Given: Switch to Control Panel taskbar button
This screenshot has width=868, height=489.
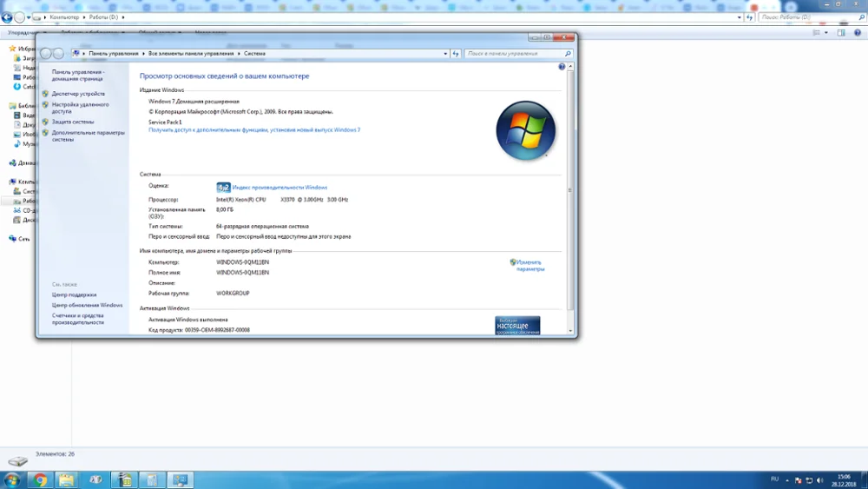Looking at the screenshot, I should [180, 479].
